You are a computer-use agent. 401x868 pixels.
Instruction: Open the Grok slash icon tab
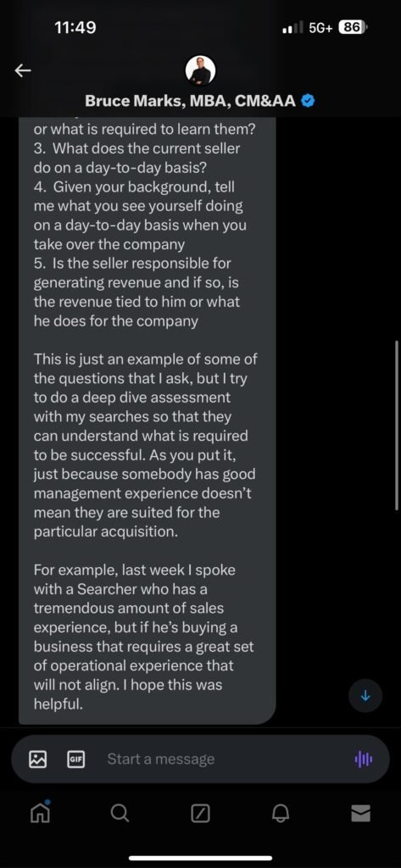200,813
